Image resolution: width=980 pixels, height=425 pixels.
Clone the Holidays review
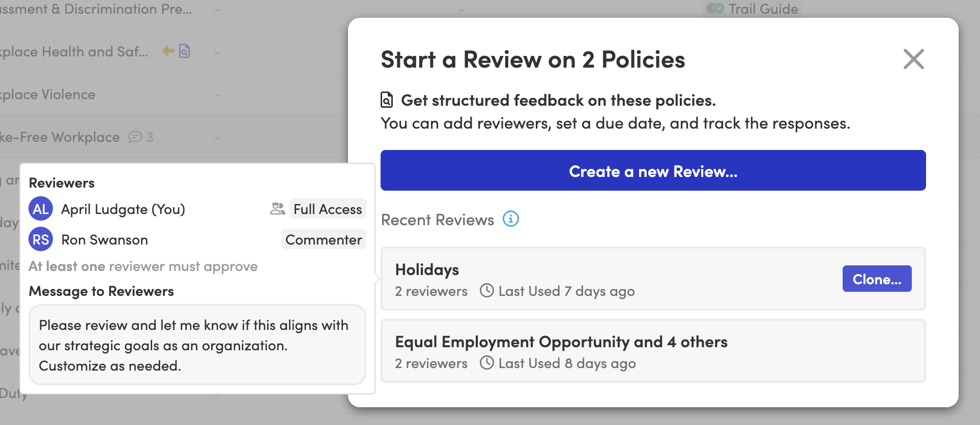[x=877, y=279]
